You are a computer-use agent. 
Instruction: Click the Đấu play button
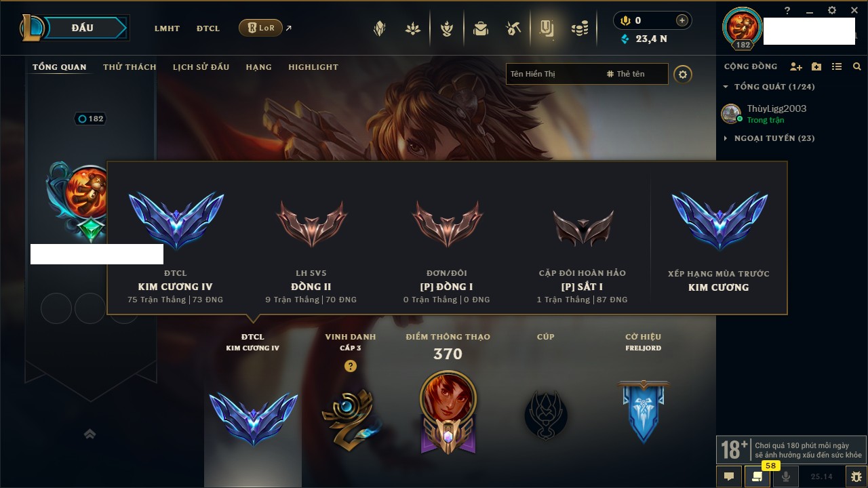[x=81, y=28]
